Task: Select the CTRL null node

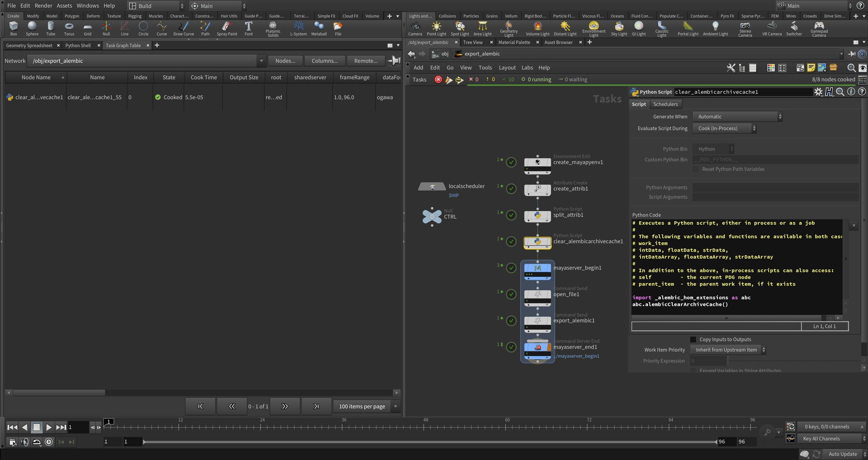Action: pyautogui.click(x=432, y=216)
